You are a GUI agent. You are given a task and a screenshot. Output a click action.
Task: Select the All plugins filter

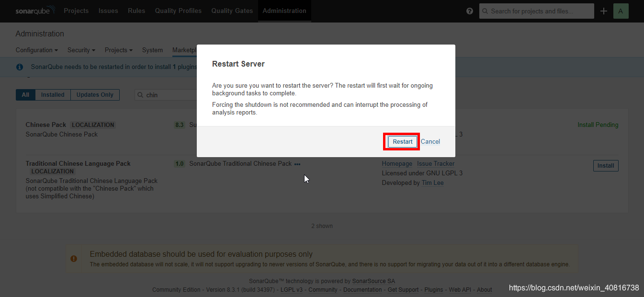[x=25, y=95]
